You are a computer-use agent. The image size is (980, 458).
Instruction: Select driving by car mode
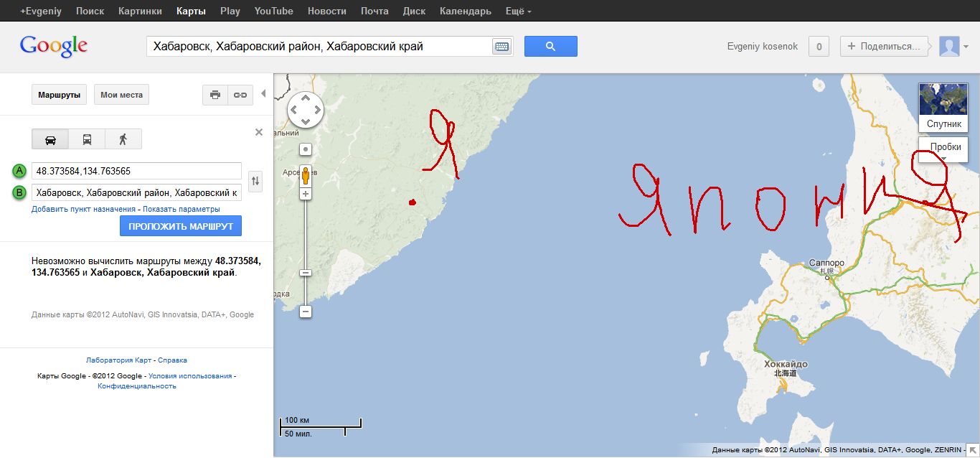click(x=50, y=139)
